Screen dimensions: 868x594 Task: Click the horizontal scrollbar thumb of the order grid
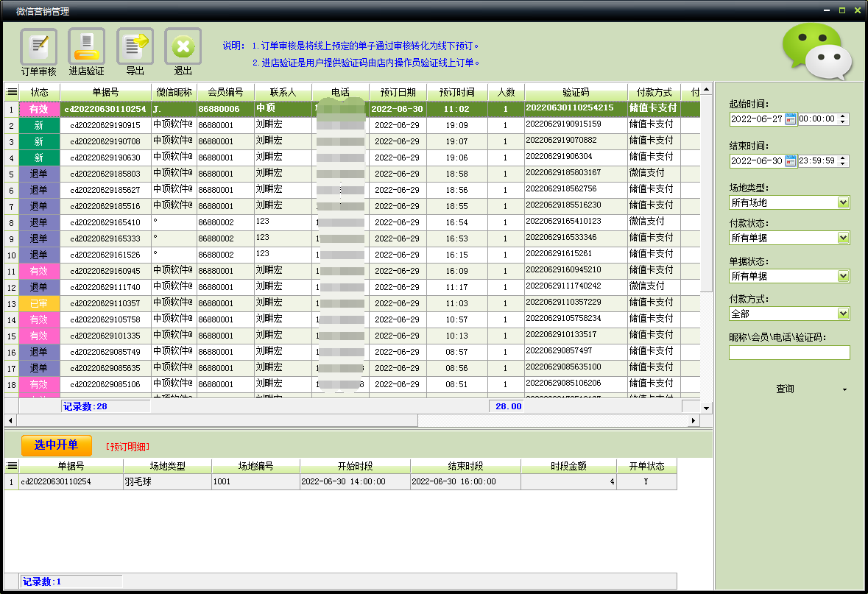pyautogui.click(x=216, y=421)
